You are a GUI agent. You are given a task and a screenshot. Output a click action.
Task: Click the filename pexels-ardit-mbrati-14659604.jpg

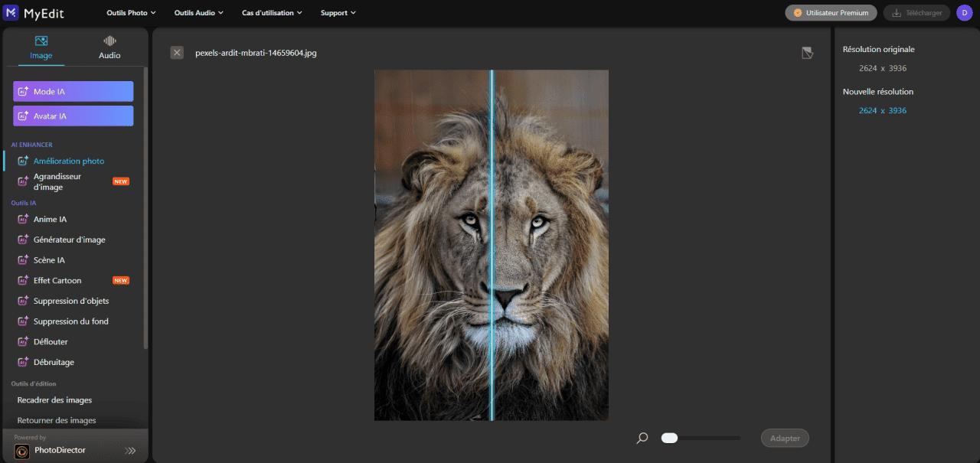256,54
